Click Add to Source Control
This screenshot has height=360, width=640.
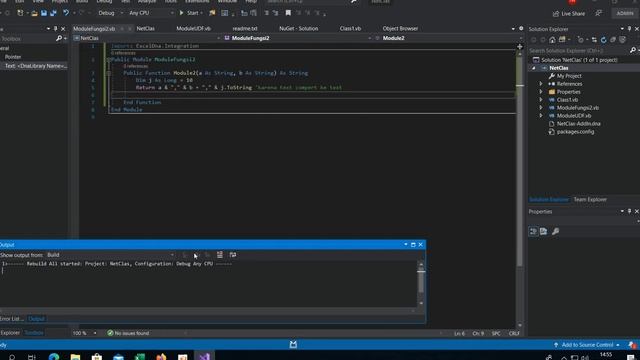(586, 345)
